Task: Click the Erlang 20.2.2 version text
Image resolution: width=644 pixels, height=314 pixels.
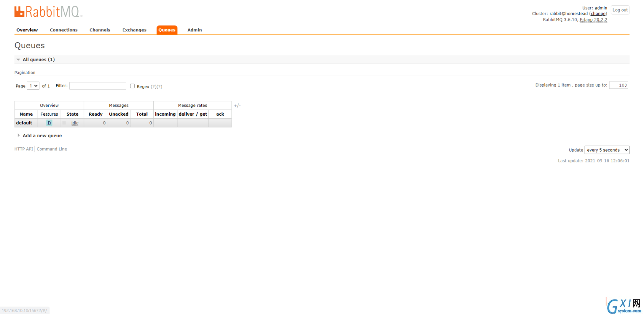Action: (x=593, y=20)
